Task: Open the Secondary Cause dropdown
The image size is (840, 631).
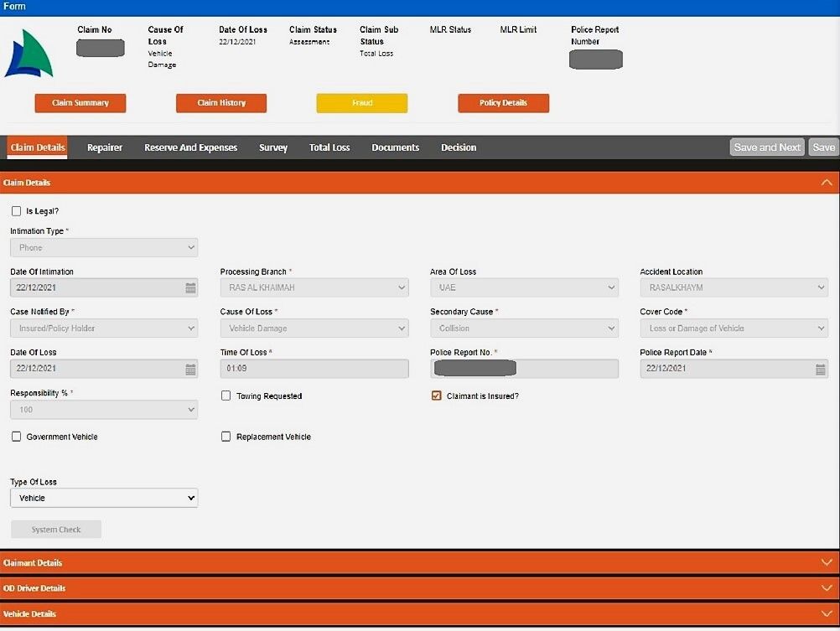Action: 524,328
